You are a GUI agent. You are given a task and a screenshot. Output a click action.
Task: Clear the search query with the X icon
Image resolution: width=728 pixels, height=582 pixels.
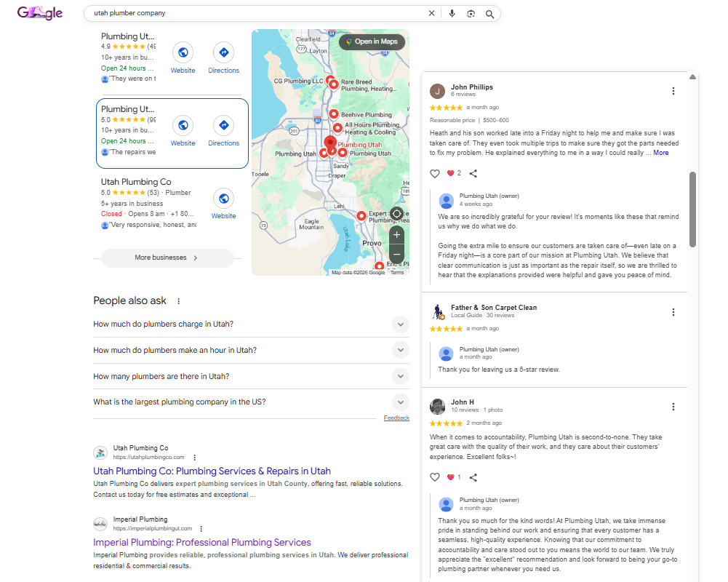(431, 13)
